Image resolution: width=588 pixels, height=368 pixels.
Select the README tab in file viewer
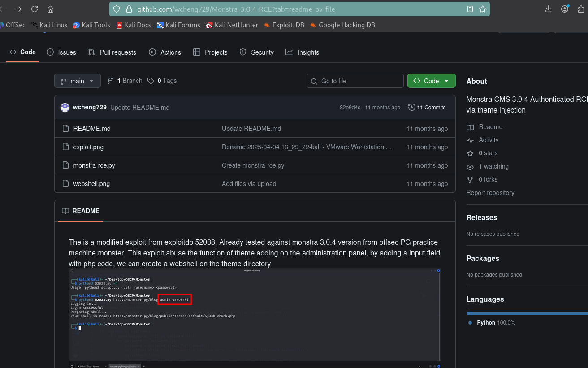point(81,211)
